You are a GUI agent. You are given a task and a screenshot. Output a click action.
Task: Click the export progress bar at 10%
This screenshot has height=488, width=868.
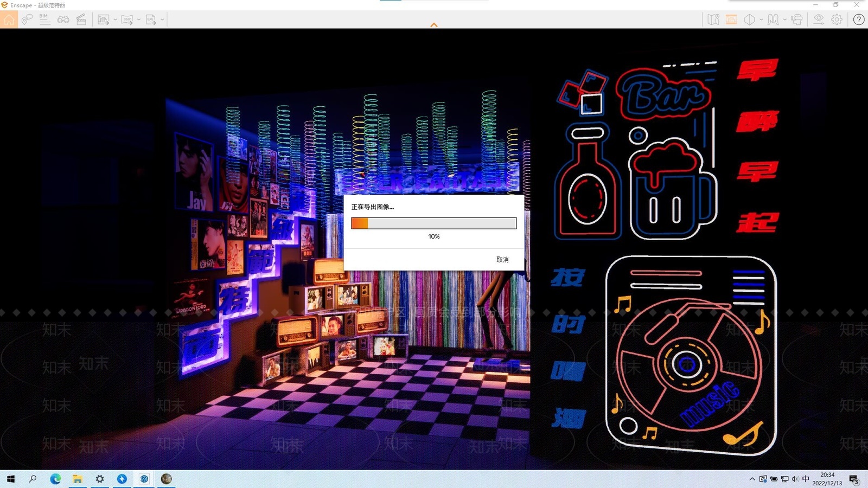434,223
